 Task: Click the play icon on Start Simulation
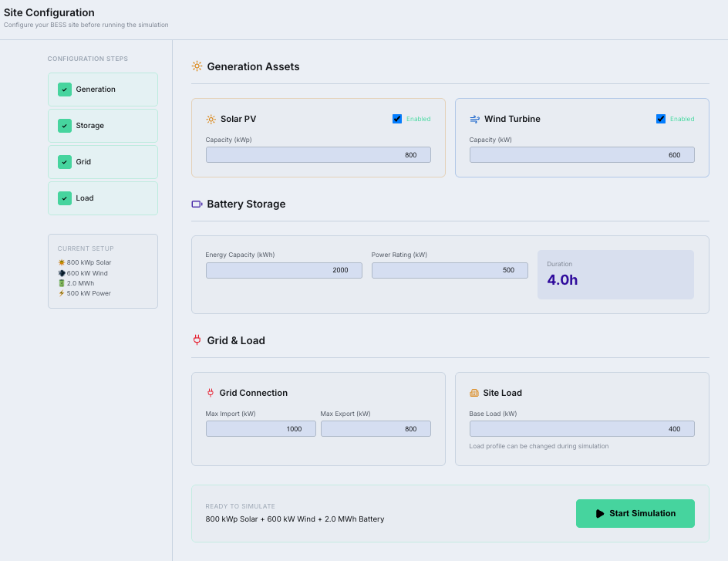click(x=600, y=514)
